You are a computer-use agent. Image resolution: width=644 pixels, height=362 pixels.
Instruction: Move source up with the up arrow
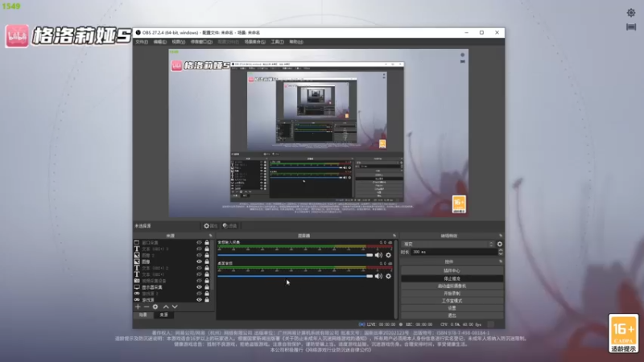[166, 306]
